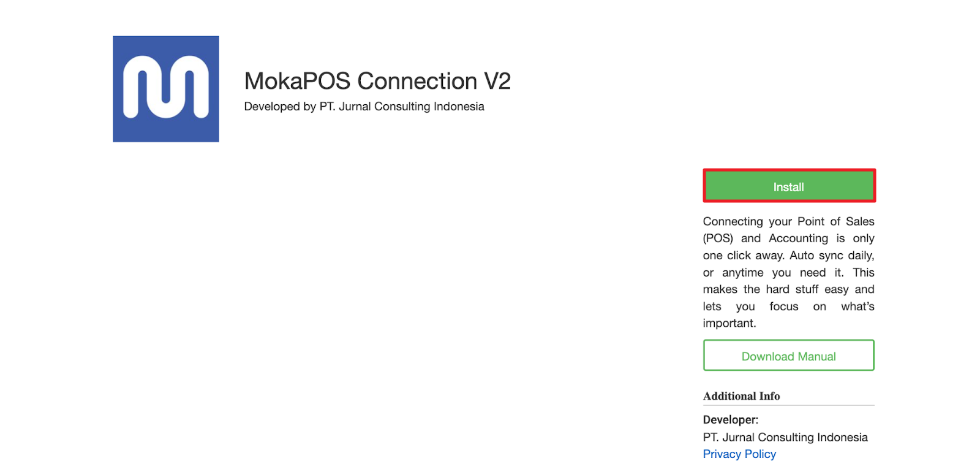Click the white 'm' glyph in the logo
Screen dimensions: 980x469
pyautogui.click(x=166, y=86)
